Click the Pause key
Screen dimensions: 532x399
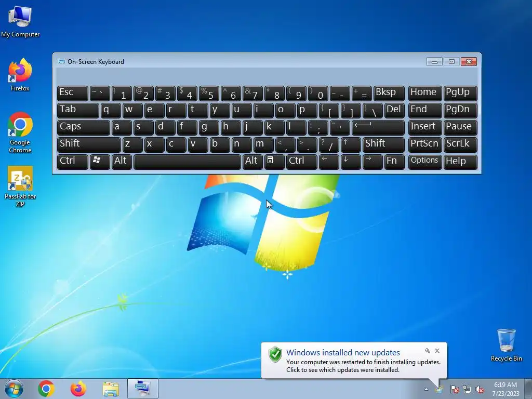click(x=460, y=128)
